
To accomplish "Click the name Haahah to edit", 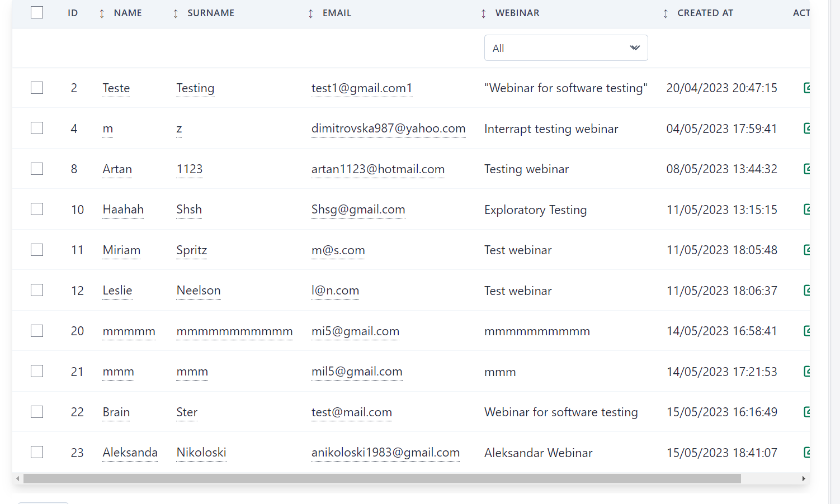I will click(x=123, y=210).
